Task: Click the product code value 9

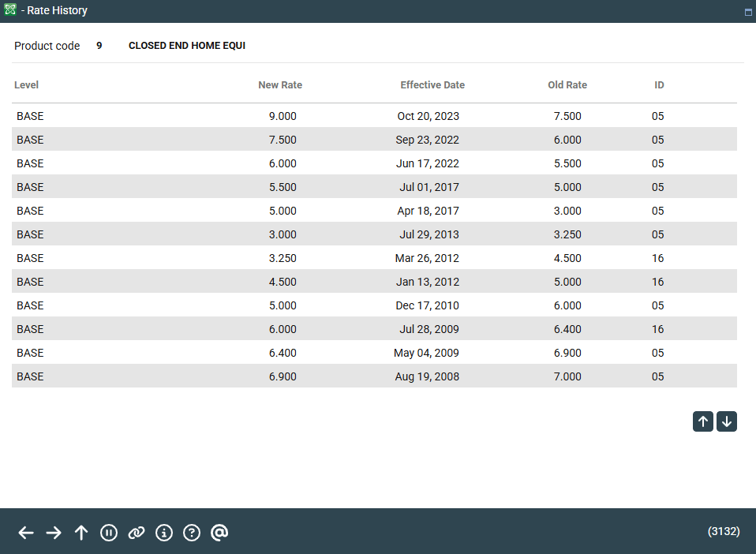Action: pyautogui.click(x=99, y=46)
